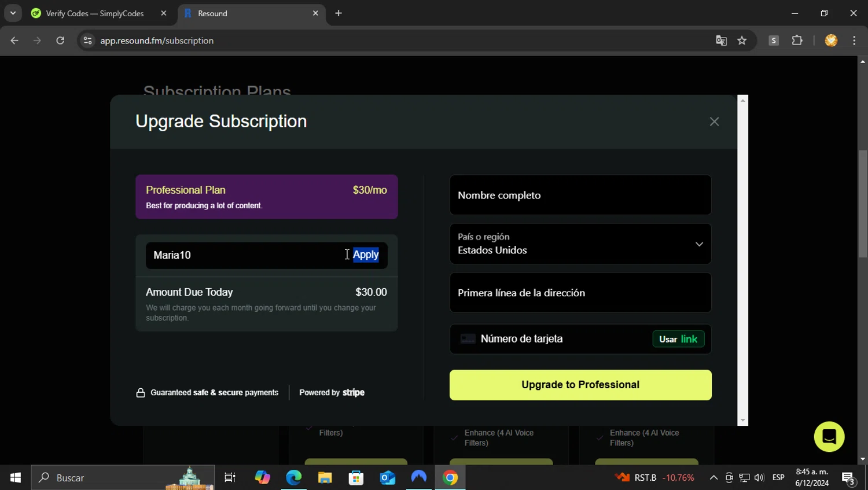Open the Windows Start menu
The image size is (868, 490).
coord(16,478)
